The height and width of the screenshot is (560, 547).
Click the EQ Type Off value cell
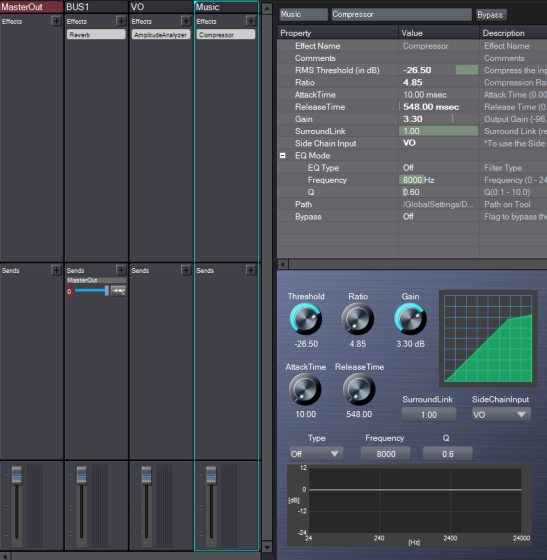[438, 168]
